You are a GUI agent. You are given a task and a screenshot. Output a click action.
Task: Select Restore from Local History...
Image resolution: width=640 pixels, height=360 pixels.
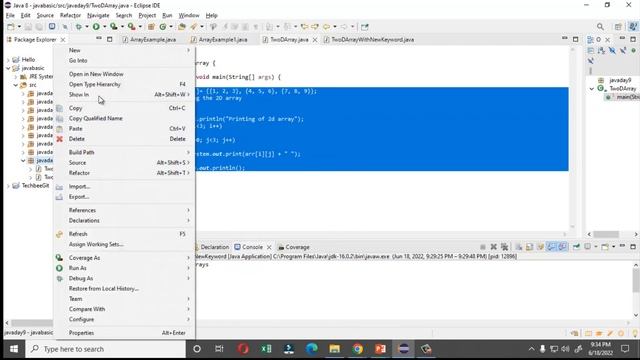pos(125,289)
